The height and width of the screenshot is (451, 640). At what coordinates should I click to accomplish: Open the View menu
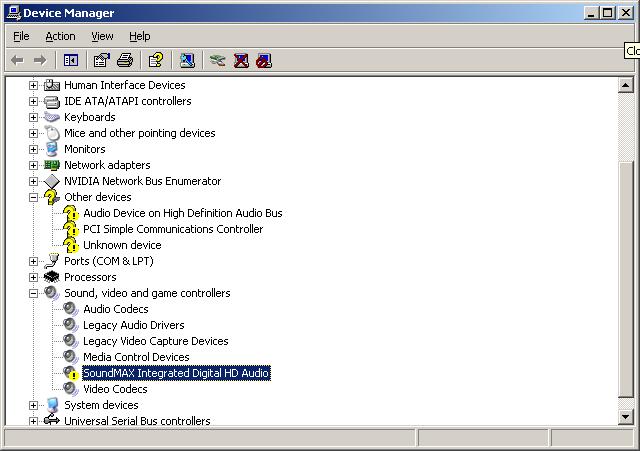pyautogui.click(x=102, y=36)
